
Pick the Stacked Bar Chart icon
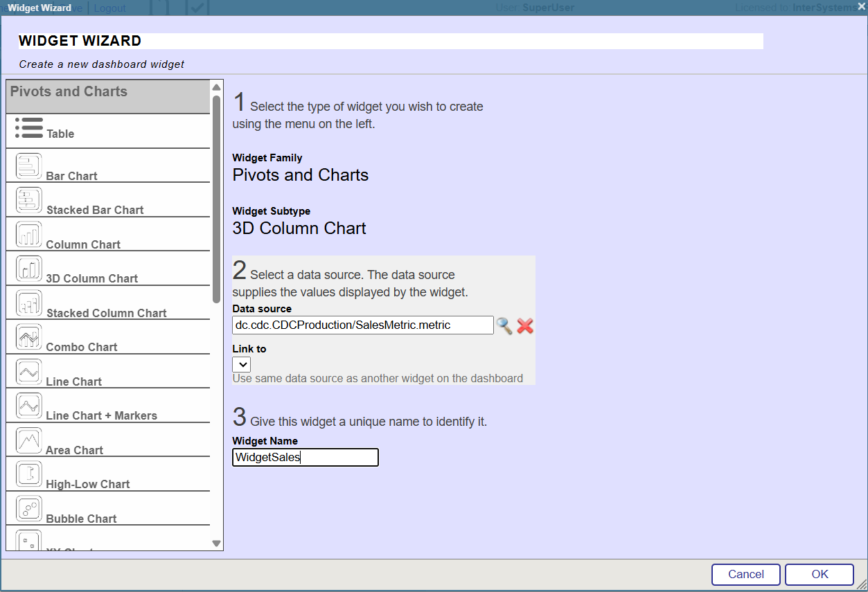pos(28,201)
